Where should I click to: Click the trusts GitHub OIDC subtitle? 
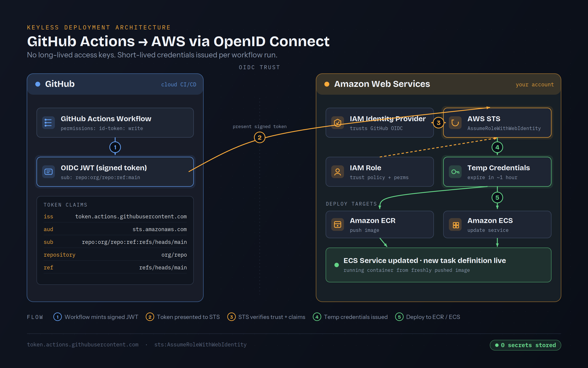click(376, 128)
